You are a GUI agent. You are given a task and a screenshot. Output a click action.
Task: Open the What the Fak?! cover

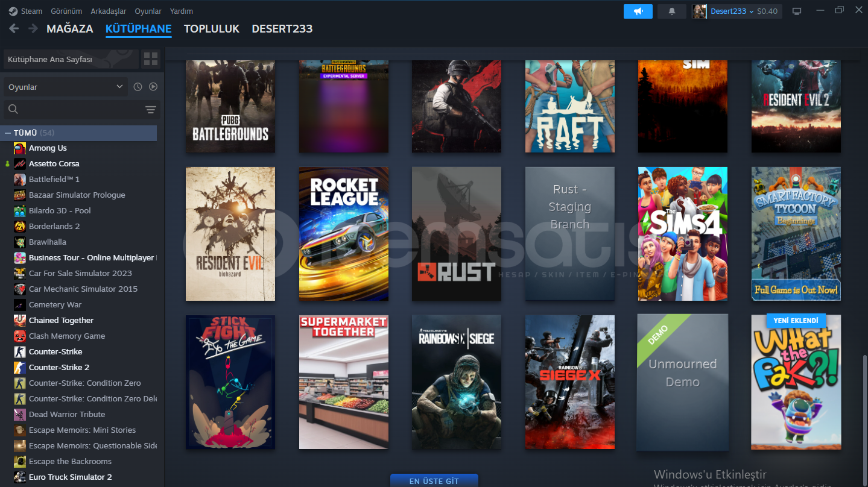796,382
